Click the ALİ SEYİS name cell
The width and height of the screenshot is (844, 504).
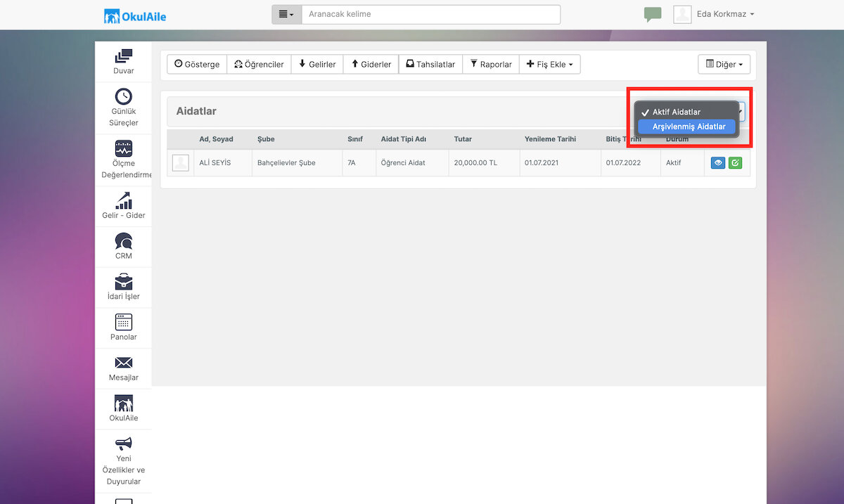coord(223,163)
